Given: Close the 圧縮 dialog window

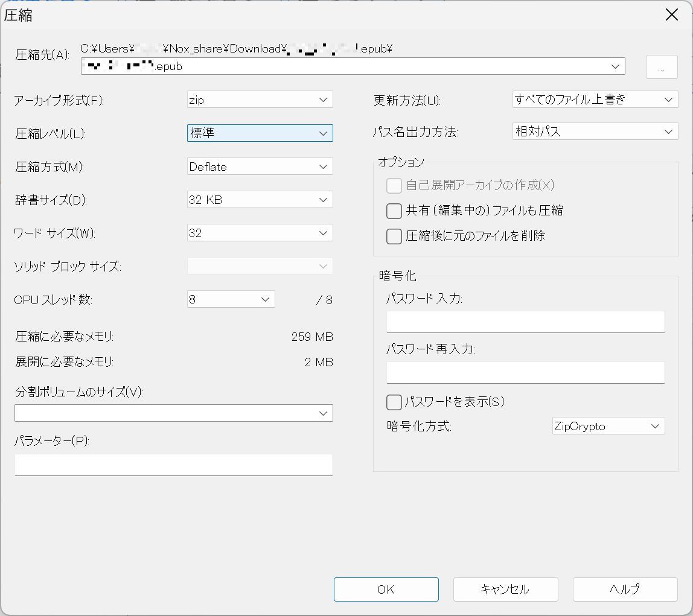Looking at the screenshot, I should [x=671, y=15].
